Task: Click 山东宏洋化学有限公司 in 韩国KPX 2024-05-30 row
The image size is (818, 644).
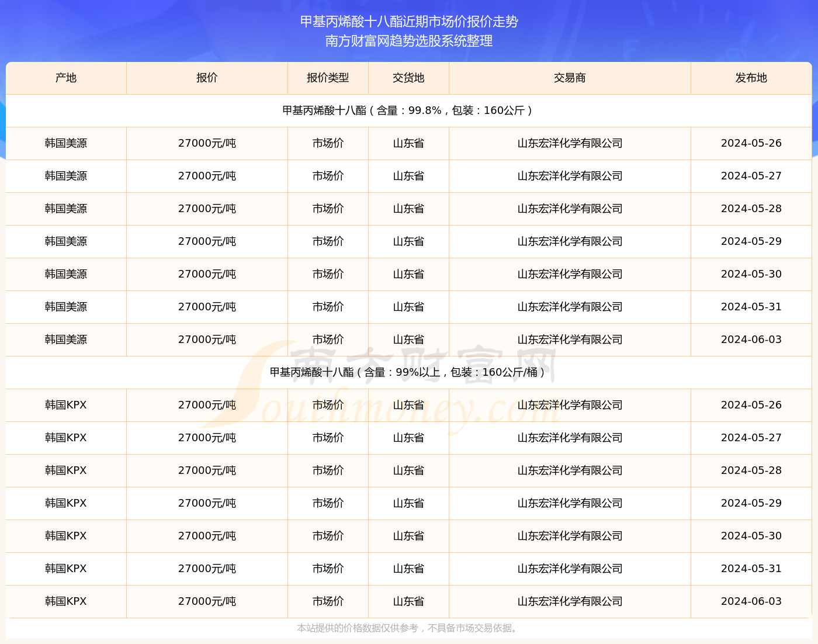Action: tap(570, 536)
